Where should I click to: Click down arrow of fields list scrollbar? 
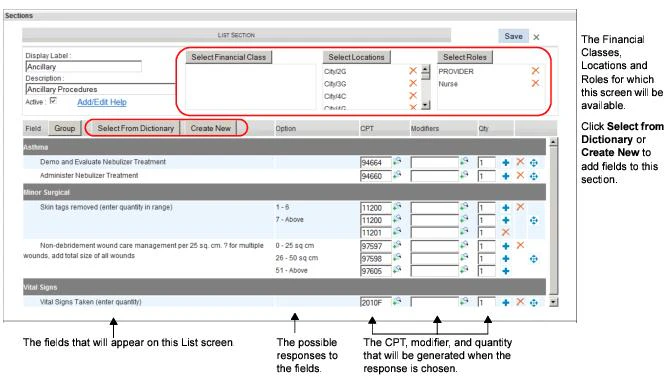553,302
